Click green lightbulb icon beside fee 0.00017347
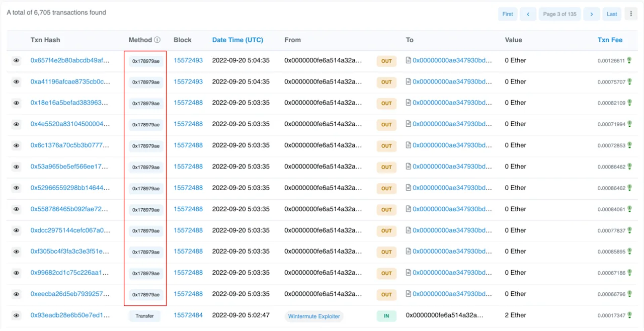 click(x=629, y=315)
